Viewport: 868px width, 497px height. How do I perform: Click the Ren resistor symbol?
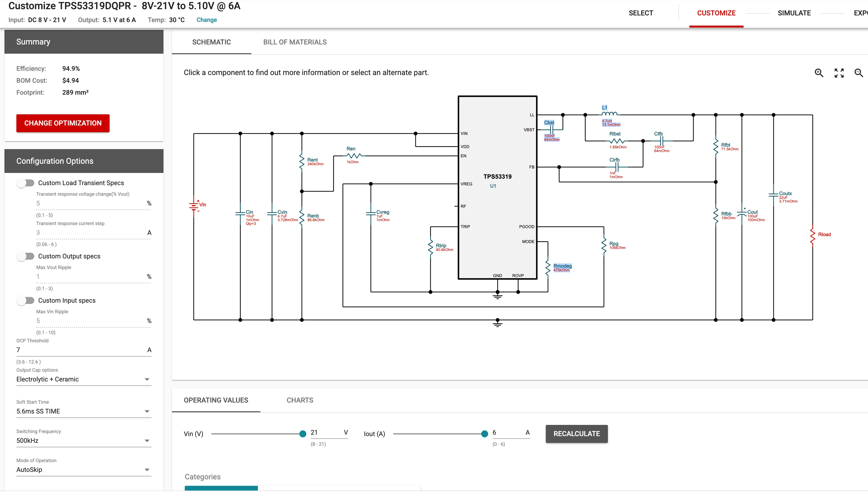click(x=354, y=156)
